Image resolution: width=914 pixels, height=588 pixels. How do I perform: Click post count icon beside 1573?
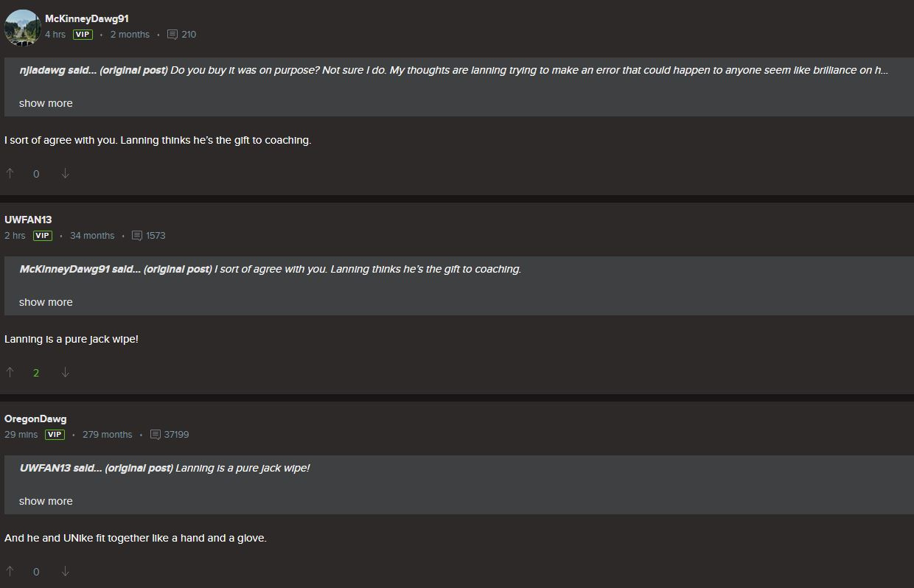point(137,236)
